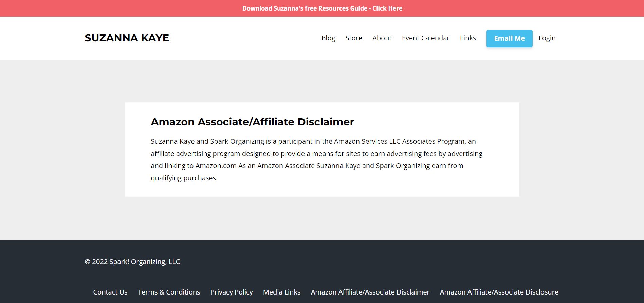
Task: Open Contact Us in the footer
Action: click(x=110, y=292)
